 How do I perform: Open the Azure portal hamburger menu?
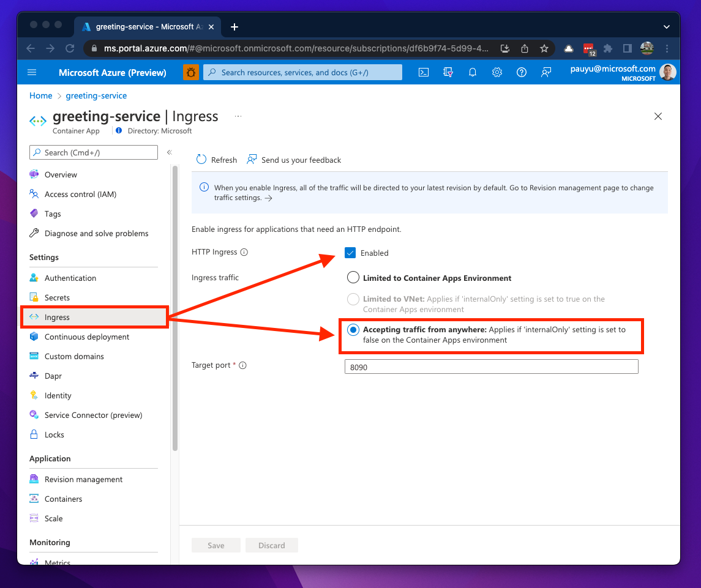coord(32,72)
